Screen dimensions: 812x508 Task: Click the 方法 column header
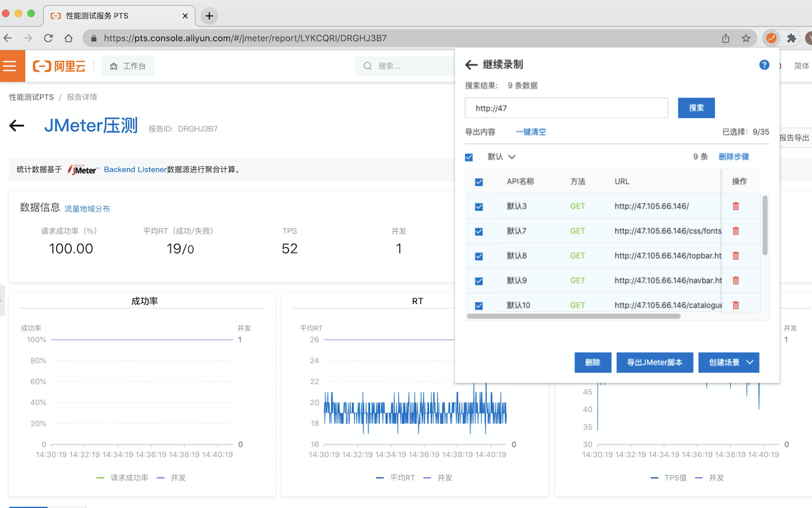tap(578, 182)
